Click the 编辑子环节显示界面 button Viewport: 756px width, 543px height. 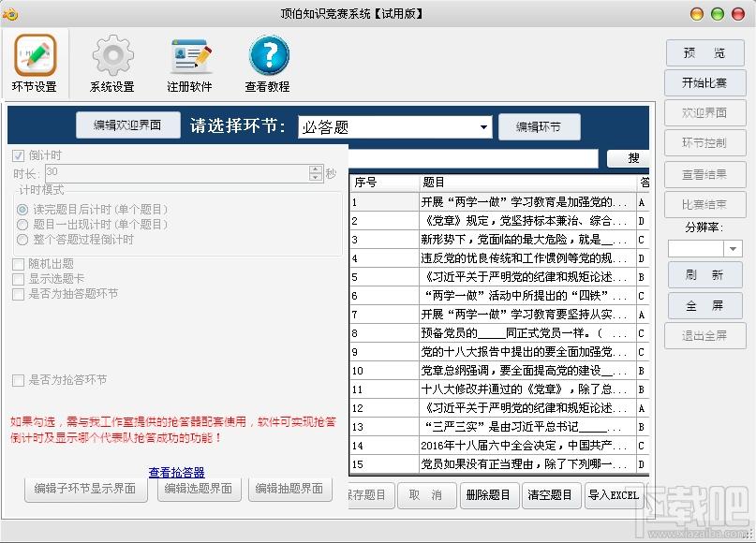[x=85, y=489]
